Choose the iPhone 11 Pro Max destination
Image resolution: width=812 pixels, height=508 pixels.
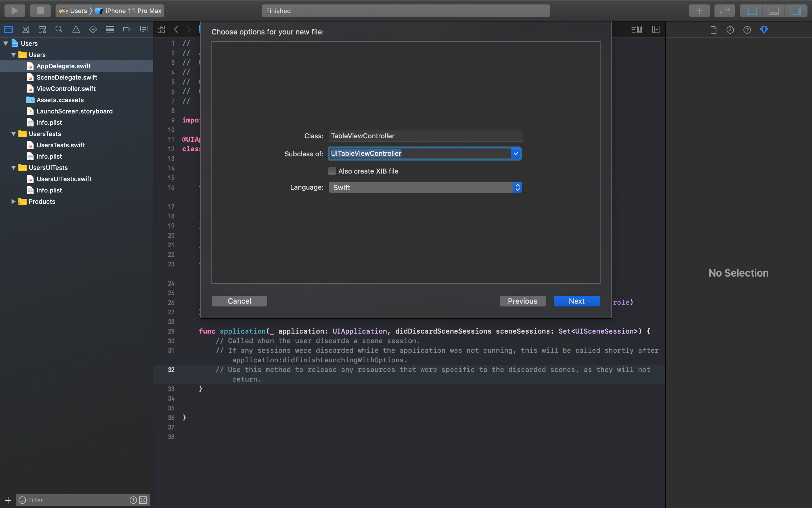[x=129, y=11]
